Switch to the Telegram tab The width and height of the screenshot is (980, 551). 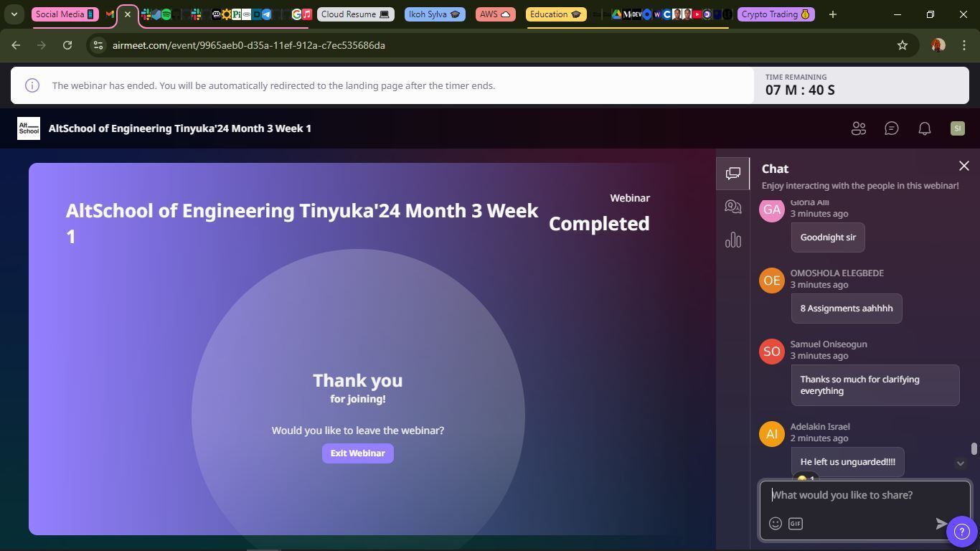pyautogui.click(x=267, y=14)
